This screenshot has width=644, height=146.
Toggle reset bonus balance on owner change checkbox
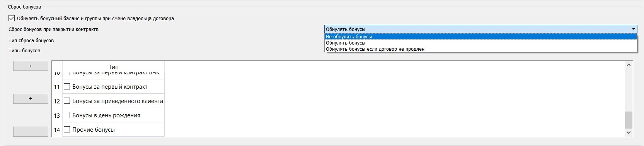click(x=12, y=18)
